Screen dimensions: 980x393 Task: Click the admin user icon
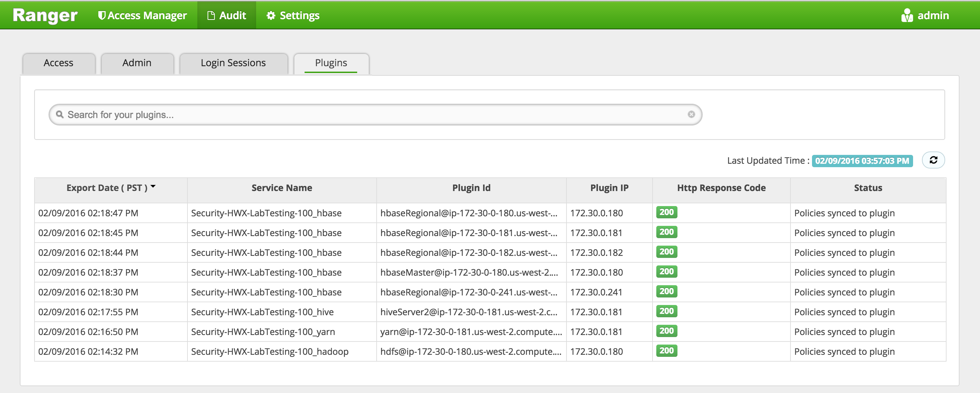[x=907, y=16]
